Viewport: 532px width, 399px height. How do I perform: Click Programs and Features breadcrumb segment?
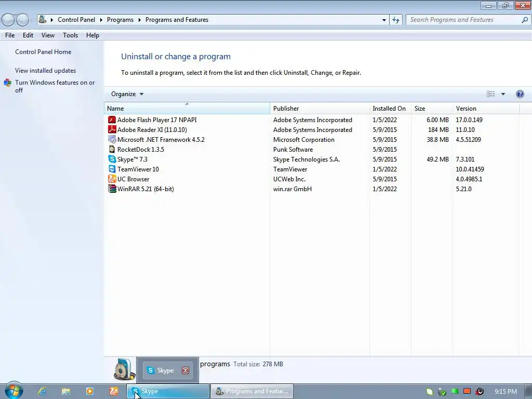pos(177,20)
